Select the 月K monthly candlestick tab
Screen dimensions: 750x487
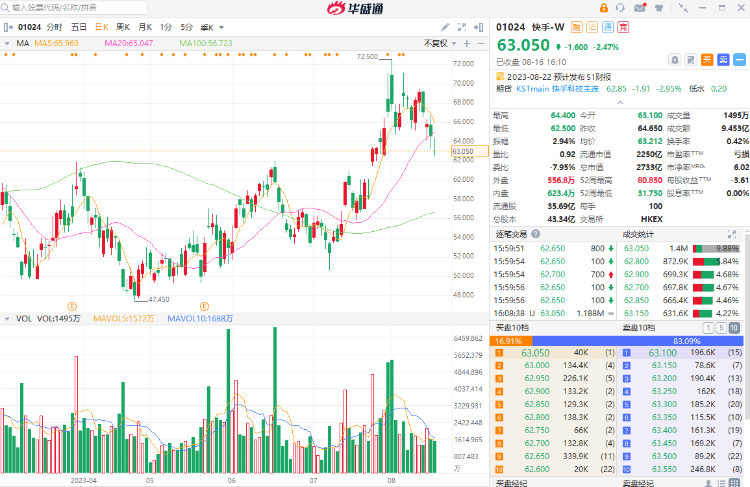145,27
